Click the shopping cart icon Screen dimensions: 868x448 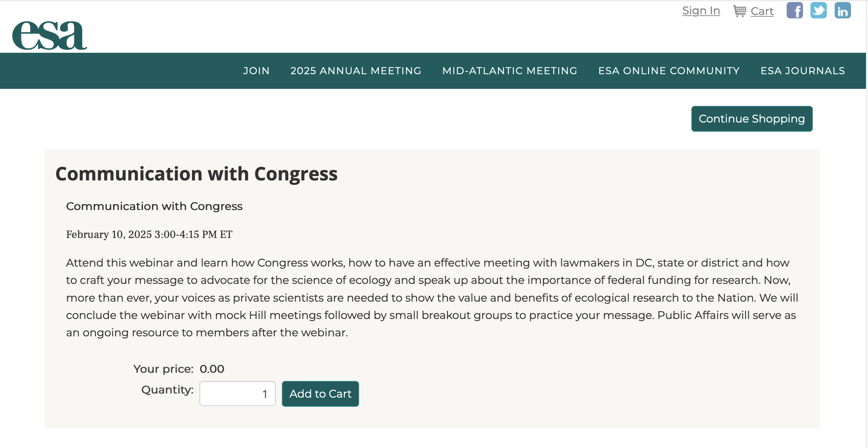coord(740,11)
